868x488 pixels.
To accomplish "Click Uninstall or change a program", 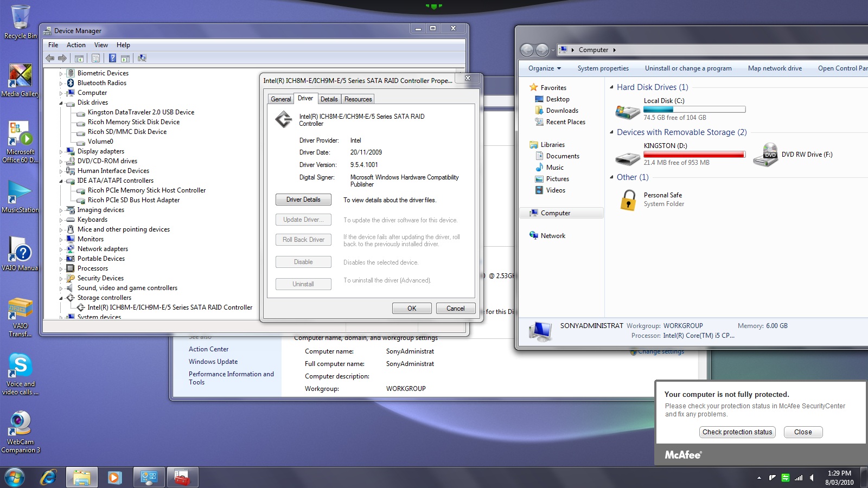I will 688,68.
